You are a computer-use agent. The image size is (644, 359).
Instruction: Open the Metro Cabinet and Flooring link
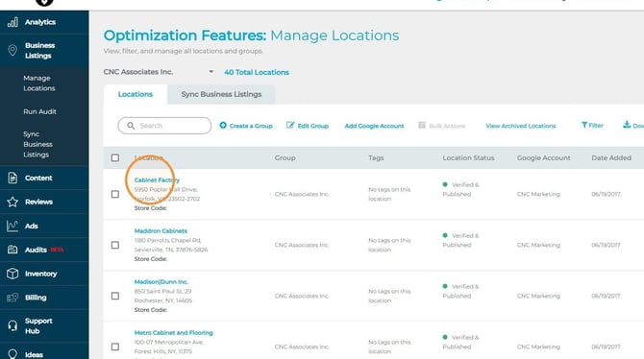(x=173, y=333)
